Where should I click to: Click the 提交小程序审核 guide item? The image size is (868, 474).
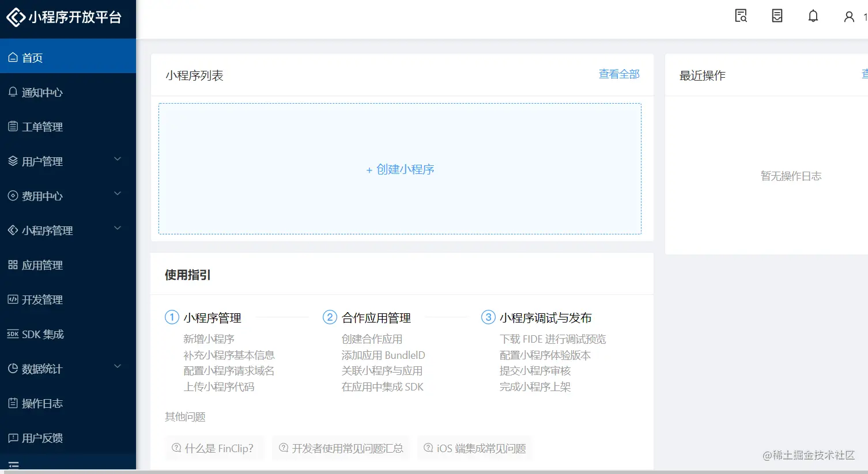pos(535,371)
